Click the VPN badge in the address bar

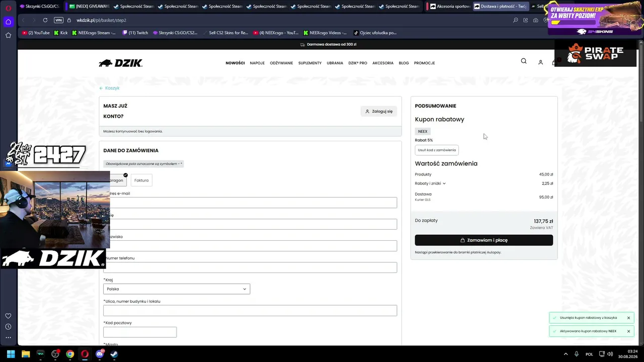[58, 20]
